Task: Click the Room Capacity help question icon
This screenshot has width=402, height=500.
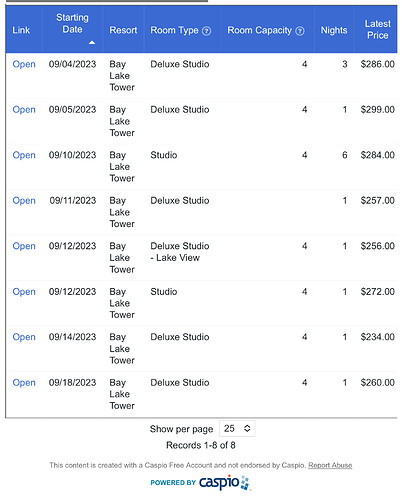Action: 300,31
